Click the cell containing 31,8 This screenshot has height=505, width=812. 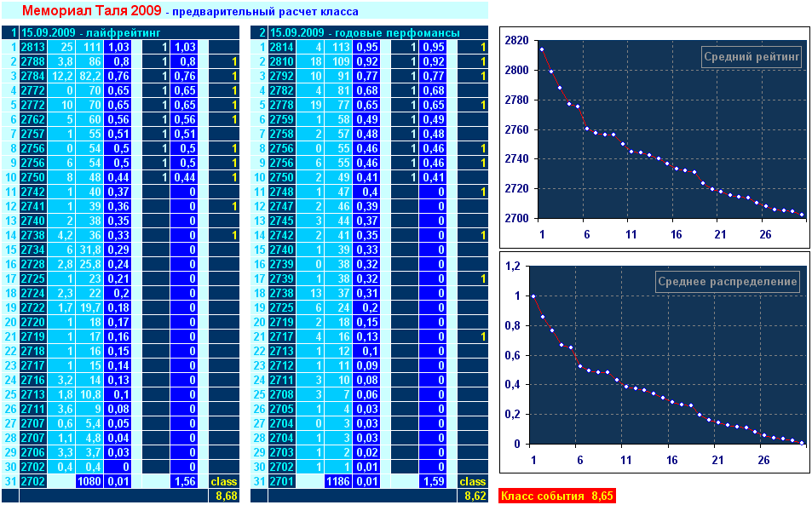tap(89, 250)
